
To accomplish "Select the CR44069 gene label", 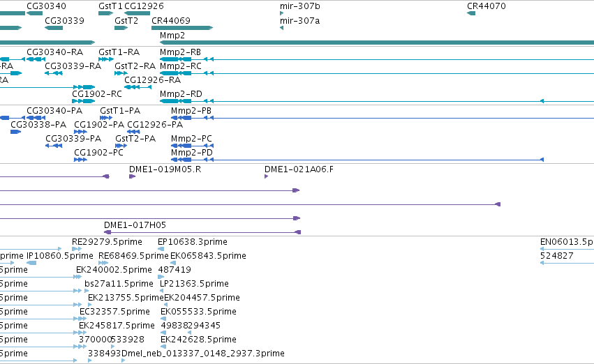I will click(171, 20).
